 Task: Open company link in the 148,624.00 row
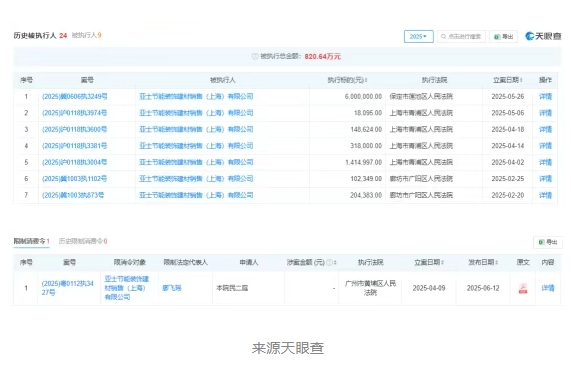[196, 129]
